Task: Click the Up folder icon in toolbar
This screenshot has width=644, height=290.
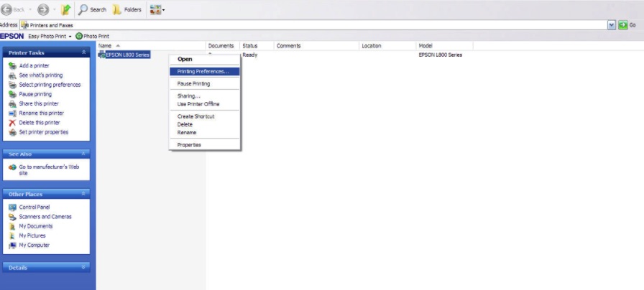Action: [x=65, y=9]
